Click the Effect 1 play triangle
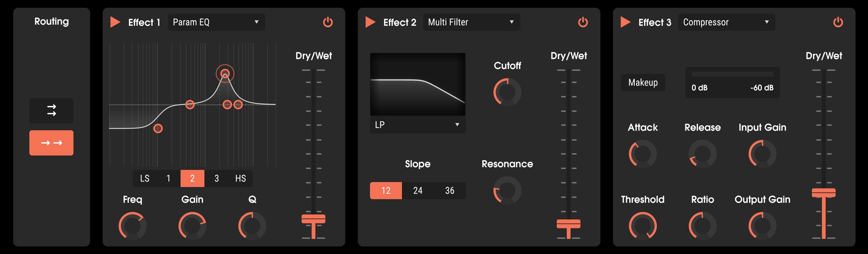 point(115,22)
